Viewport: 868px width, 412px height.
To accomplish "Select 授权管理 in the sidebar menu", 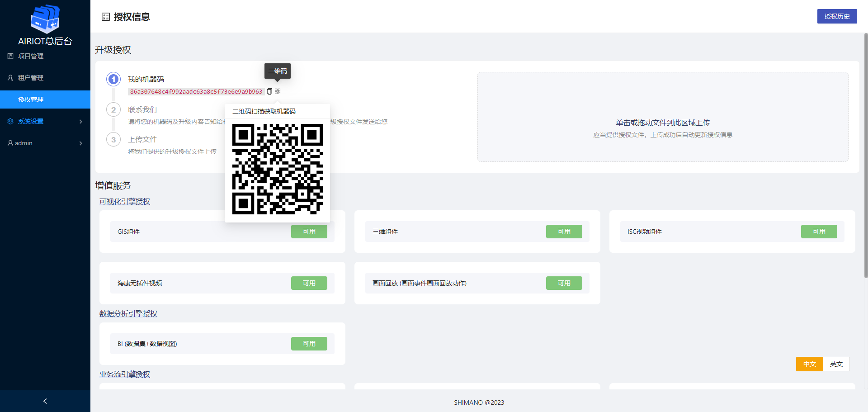I will [x=45, y=99].
